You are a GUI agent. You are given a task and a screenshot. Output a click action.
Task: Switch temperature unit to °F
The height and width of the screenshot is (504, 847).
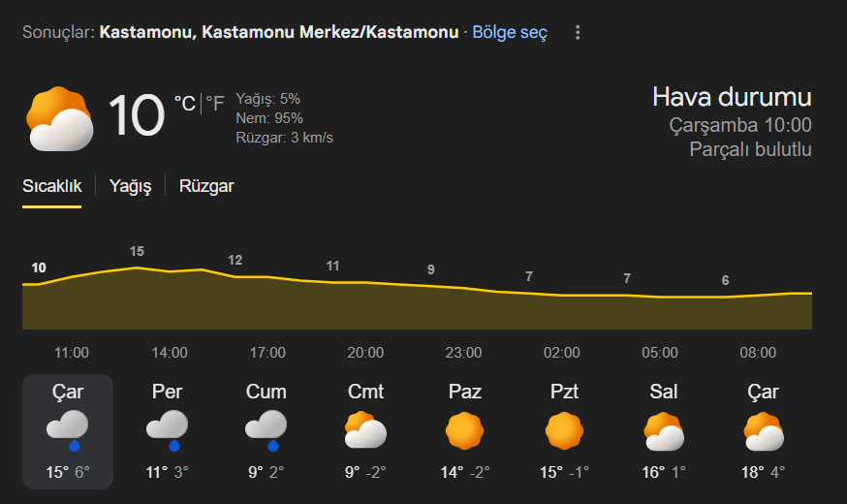pos(214,103)
